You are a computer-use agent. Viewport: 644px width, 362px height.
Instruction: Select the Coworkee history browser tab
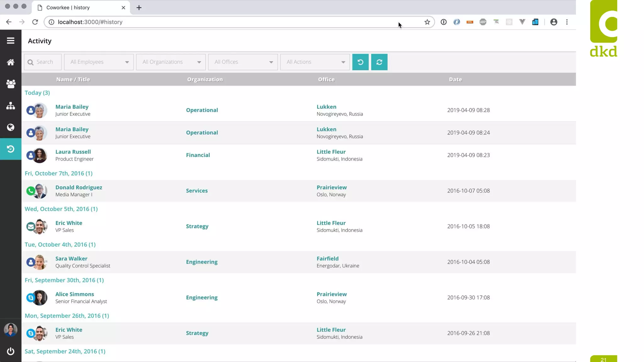[79, 8]
